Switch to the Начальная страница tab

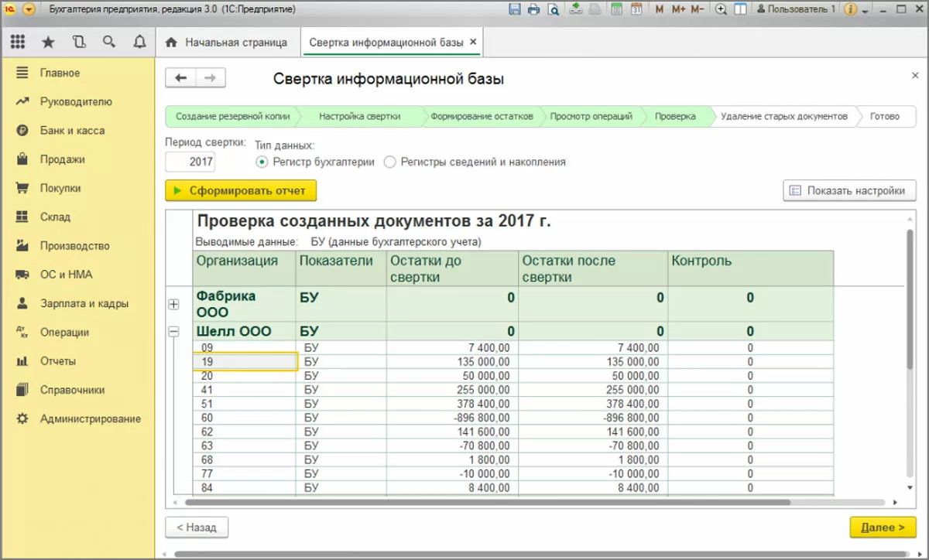coord(227,43)
